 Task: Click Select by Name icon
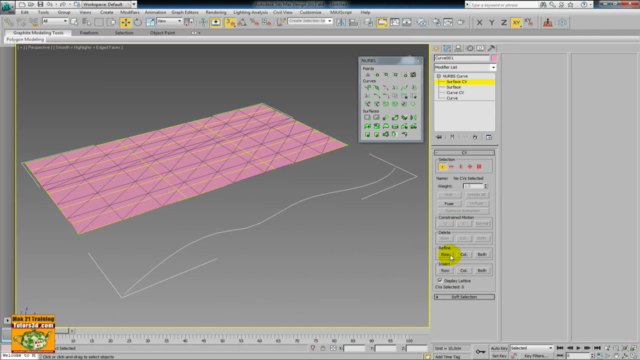86,22
